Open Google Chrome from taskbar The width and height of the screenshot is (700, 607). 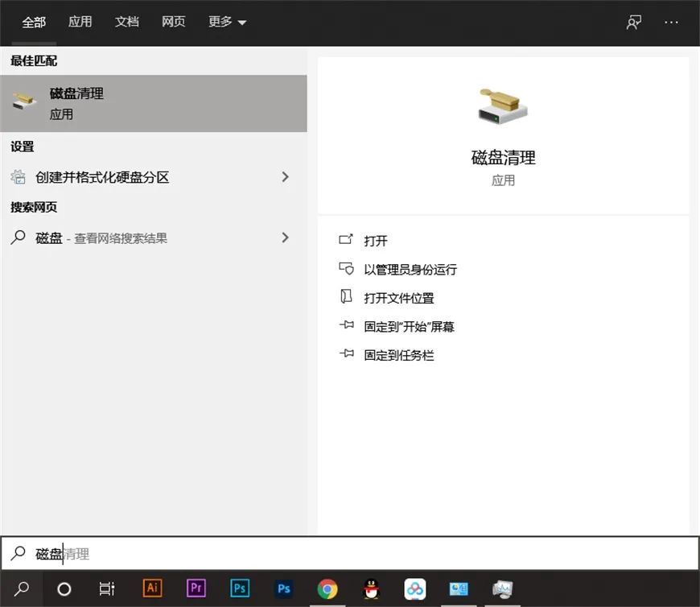tap(327, 588)
